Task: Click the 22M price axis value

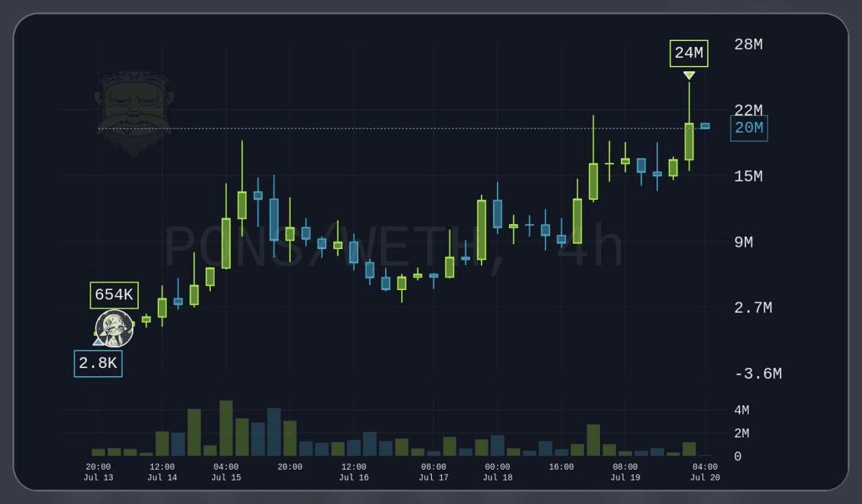Action: pyautogui.click(x=748, y=110)
